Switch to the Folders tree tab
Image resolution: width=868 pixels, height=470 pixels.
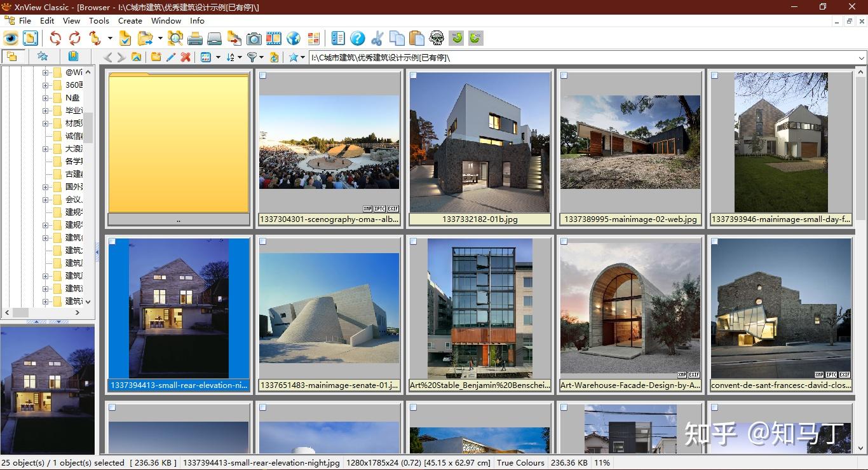coord(11,57)
